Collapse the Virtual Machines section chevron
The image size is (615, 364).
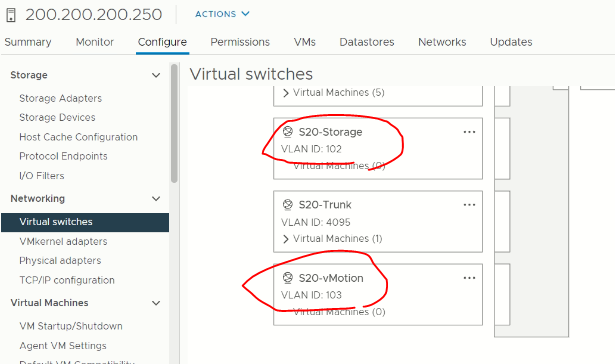(x=156, y=303)
